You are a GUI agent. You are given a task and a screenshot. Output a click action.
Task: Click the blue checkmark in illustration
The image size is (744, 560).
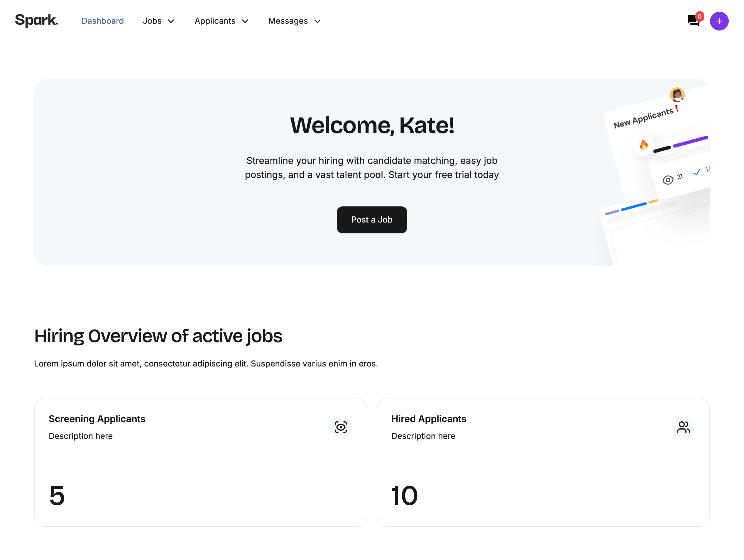coord(696,172)
